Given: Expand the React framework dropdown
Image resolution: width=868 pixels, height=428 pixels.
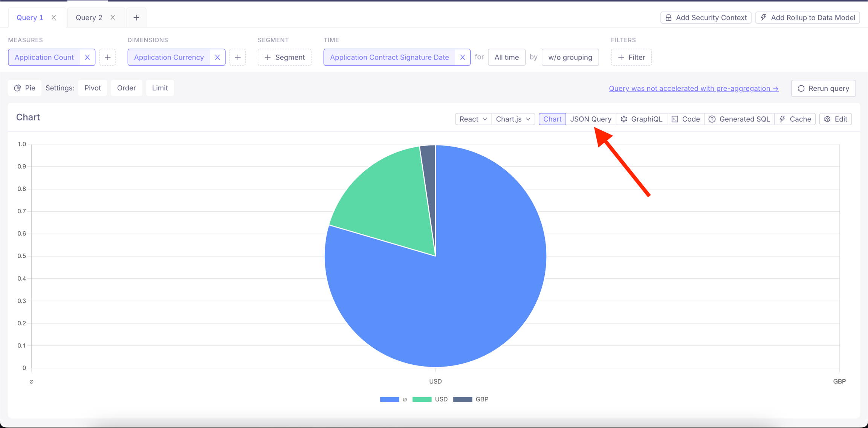Looking at the screenshot, I should pyautogui.click(x=473, y=119).
